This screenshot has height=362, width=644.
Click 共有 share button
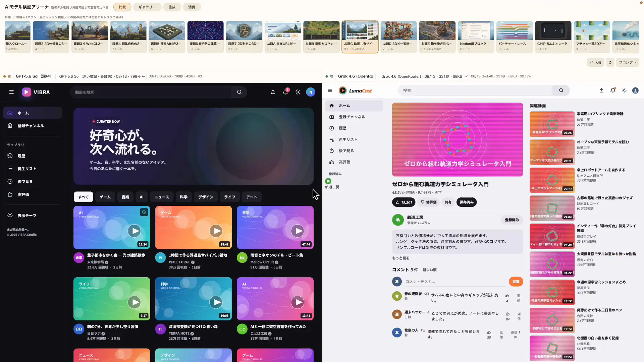click(448, 202)
